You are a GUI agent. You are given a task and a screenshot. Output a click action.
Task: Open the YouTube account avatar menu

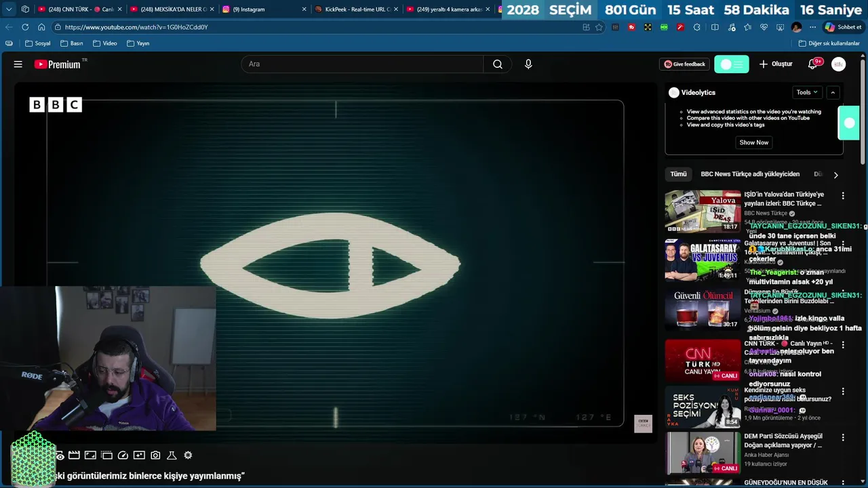click(839, 64)
